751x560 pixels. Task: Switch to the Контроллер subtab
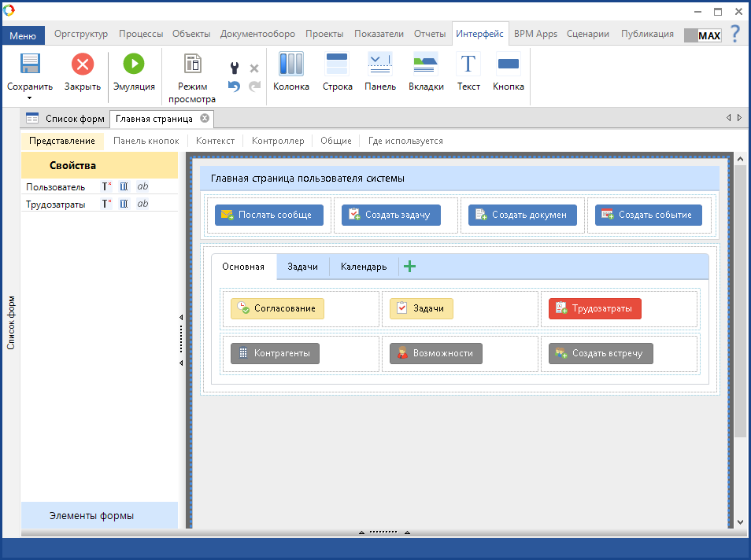click(277, 141)
